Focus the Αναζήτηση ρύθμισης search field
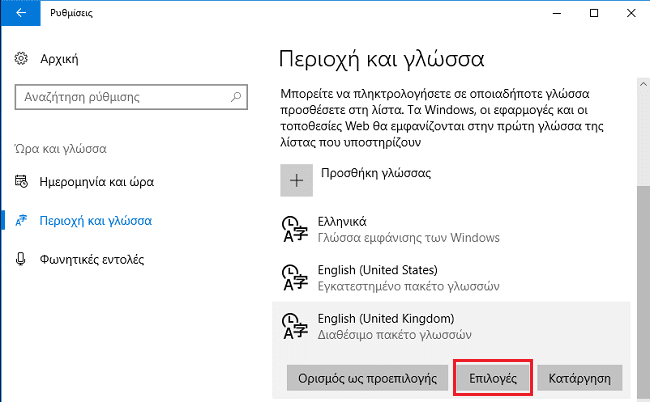Screen dimensions: 650x402 (131, 97)
